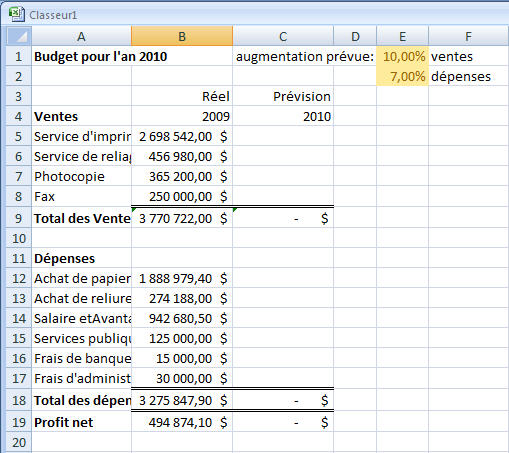
Task: Click the Excel workbook icon beside Classeur1
Action: pyautogui.click(x=16, y=15)
